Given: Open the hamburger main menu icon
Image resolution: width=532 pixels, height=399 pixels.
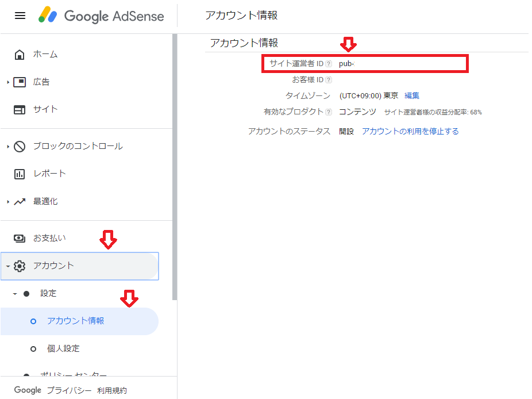Looking at the screenshot, I should click(x=20, y=16).
